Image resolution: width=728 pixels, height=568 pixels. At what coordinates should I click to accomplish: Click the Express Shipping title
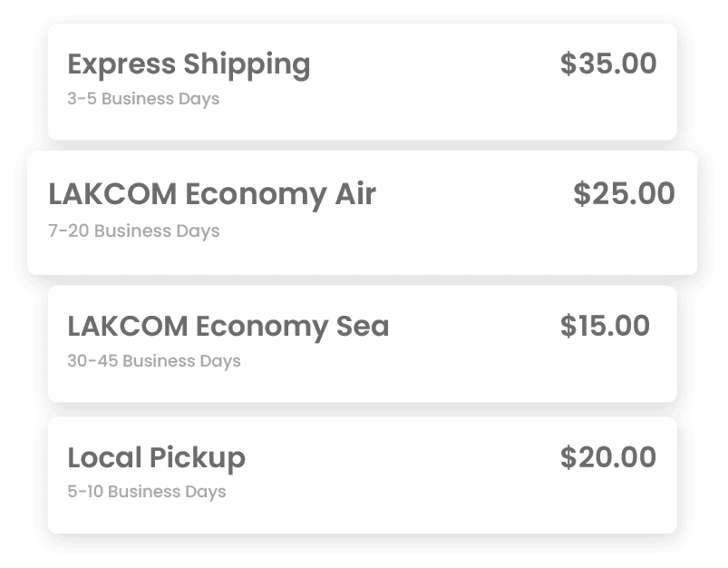(189, 65)
